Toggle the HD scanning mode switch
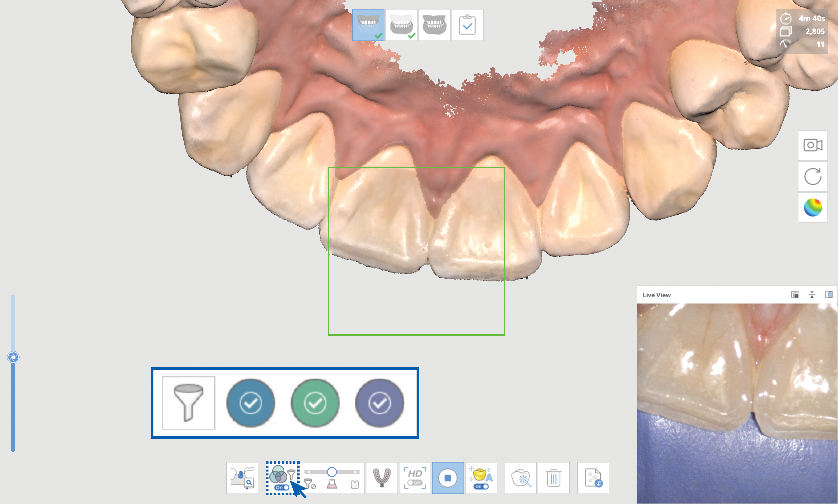838x504 pixels. [x=414, y=482]
